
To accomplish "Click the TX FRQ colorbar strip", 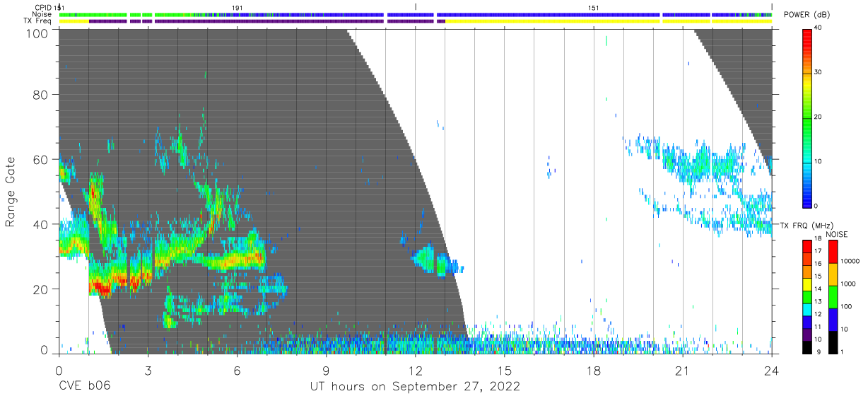I will (807, 296).
